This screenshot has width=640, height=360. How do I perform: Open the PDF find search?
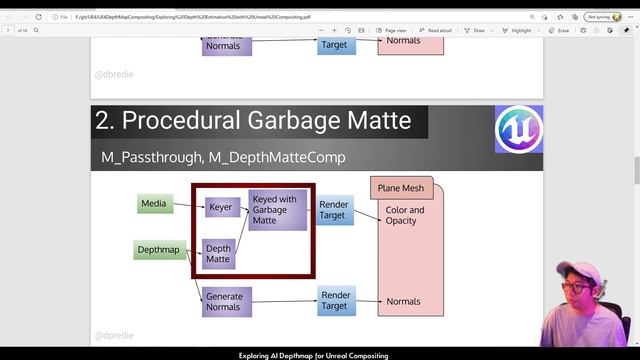tap(36, 30)
